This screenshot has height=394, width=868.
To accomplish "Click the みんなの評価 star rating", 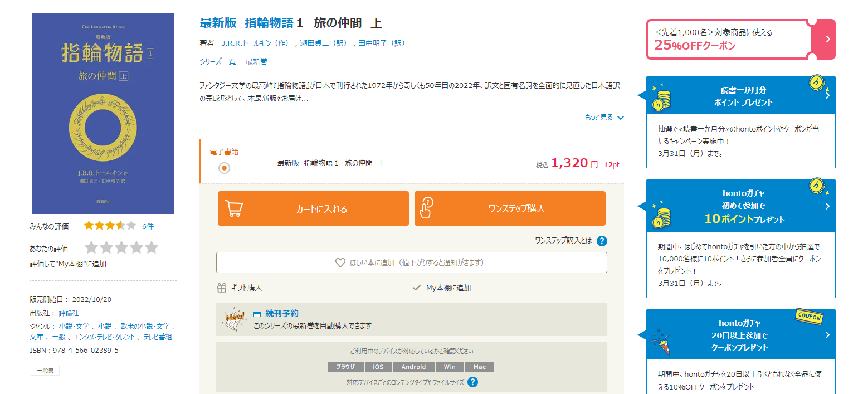I will (110, 226).
